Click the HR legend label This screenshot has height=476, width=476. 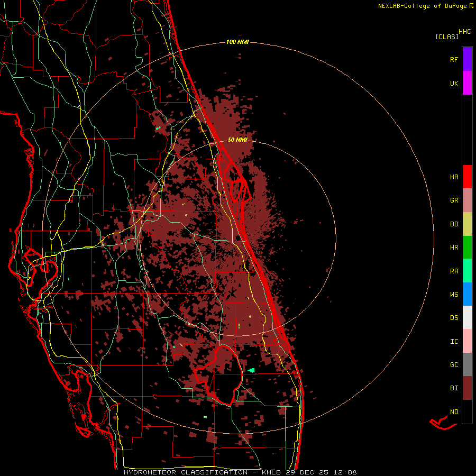click(454, 248)
